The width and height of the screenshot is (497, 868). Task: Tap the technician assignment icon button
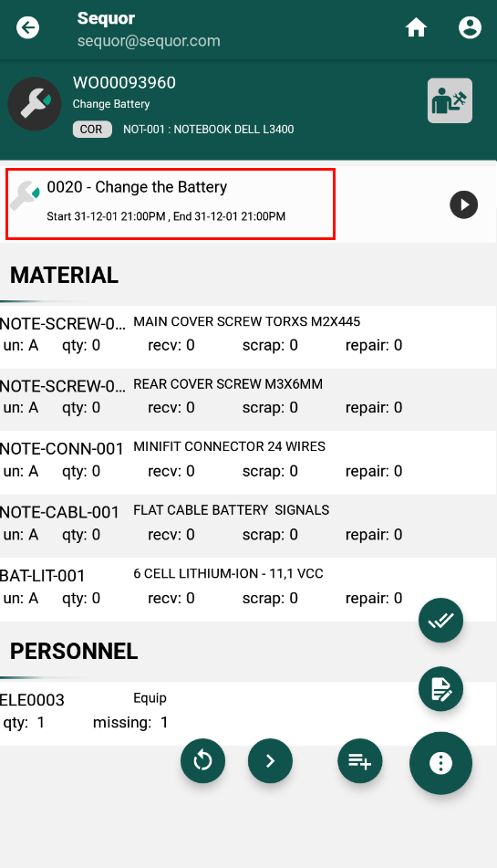(x=450, y=100)
